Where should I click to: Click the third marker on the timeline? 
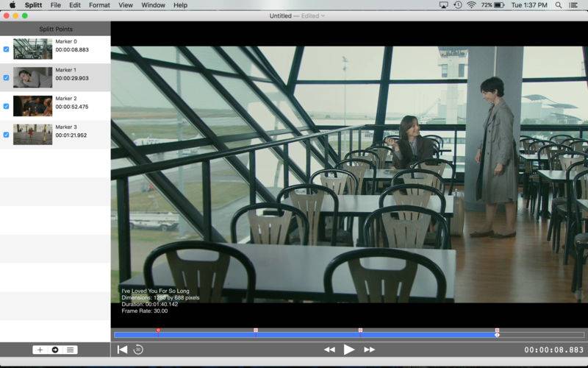[x=360, y=330]
